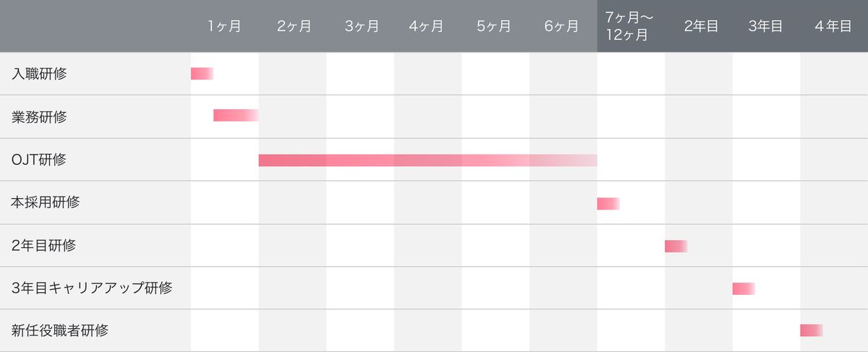This screenshot has width=868, height=352.
Task: Select the 業務研修 pink bar
Action: 235,116
